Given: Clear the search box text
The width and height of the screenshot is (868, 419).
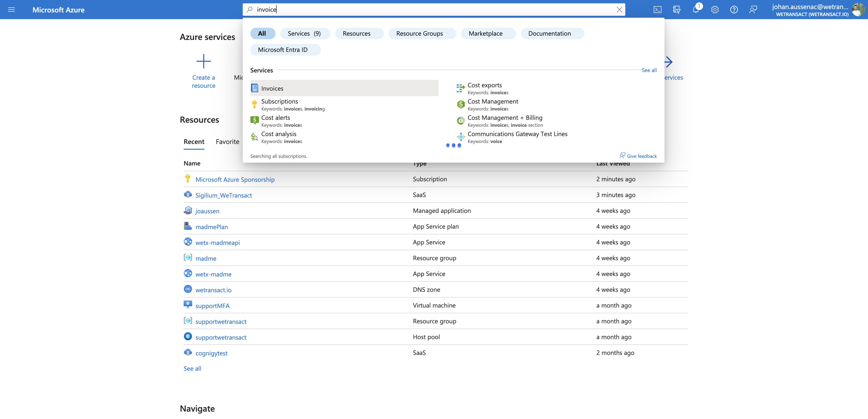Looking at the screenshot, I should (619, 9).
